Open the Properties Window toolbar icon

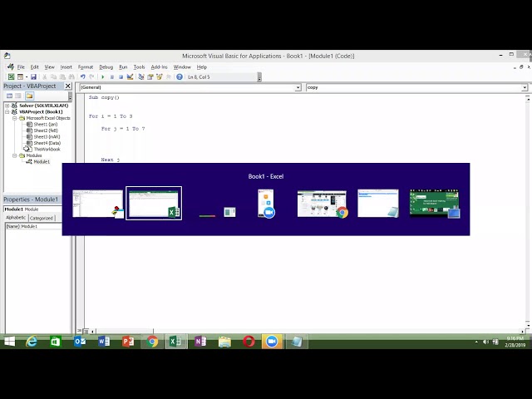point(150,77)
